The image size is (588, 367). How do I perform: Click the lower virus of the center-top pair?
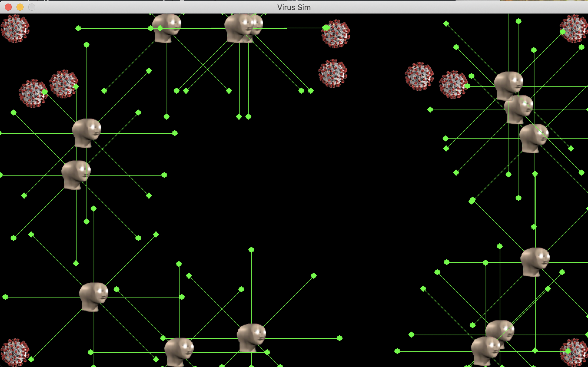point(333,73)
